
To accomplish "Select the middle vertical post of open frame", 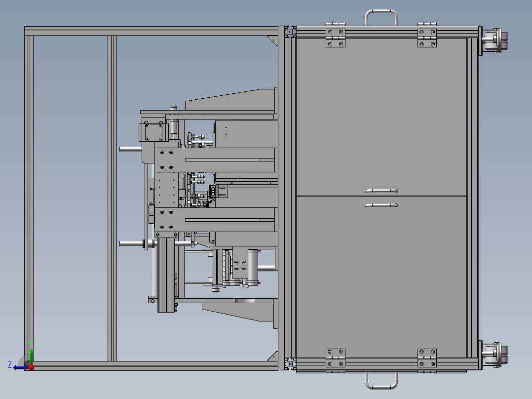I will pos(113,198).
